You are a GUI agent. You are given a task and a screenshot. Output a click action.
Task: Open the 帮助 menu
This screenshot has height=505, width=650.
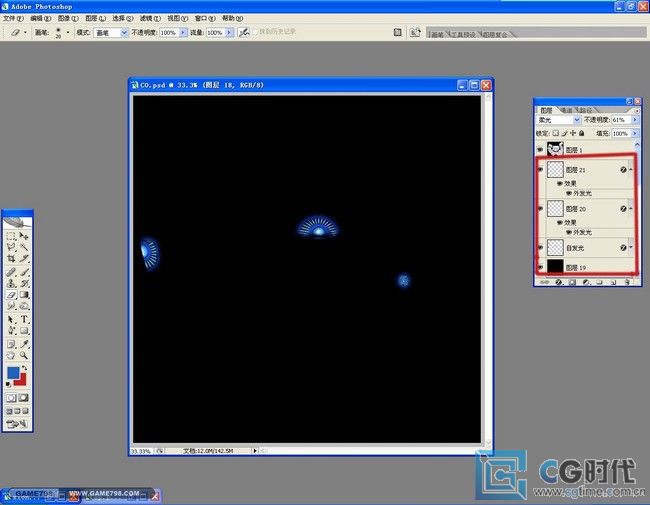click(x=233, y=18)
